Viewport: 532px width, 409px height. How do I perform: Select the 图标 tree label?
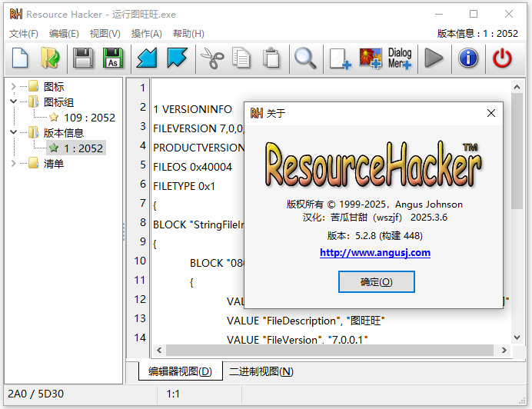(x=54, y=87)
